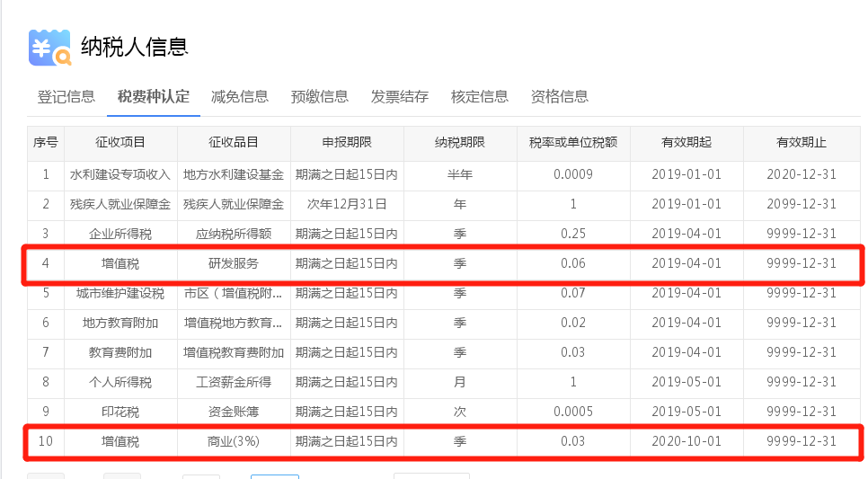Select the 税费种认定 tab
This screenshot has height=479, width=868.
[154, 97]
